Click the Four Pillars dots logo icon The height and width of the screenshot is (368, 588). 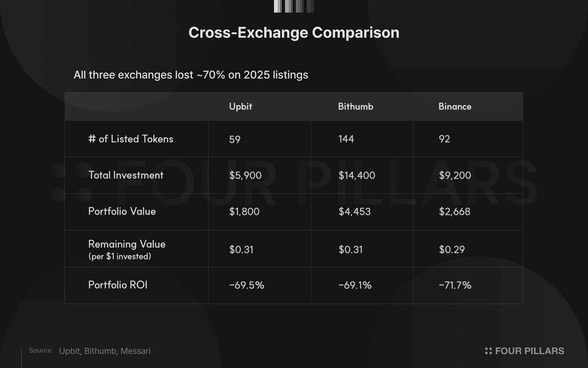[488, 351]
